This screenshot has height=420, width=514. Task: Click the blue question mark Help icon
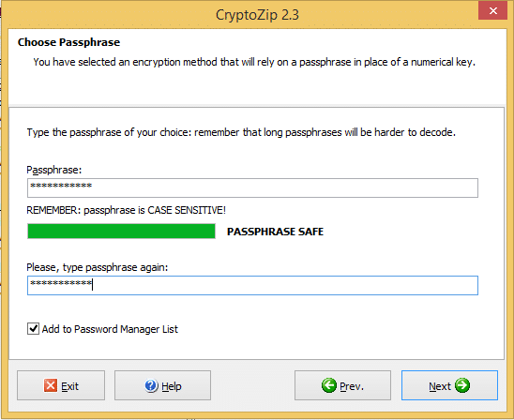click(151, 385)
